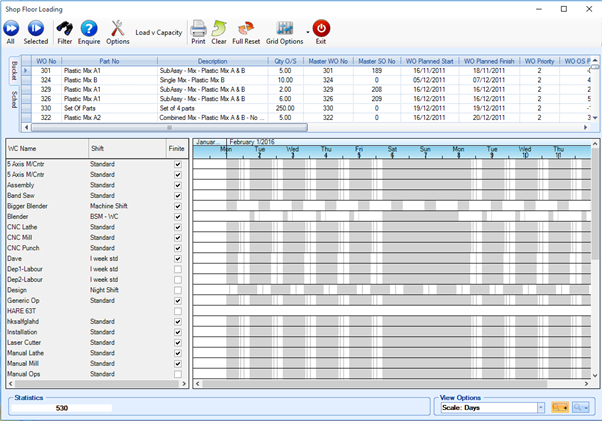Expand the Grid Options dropdown
Screen dimensions: 602x421
click(307, 30)
